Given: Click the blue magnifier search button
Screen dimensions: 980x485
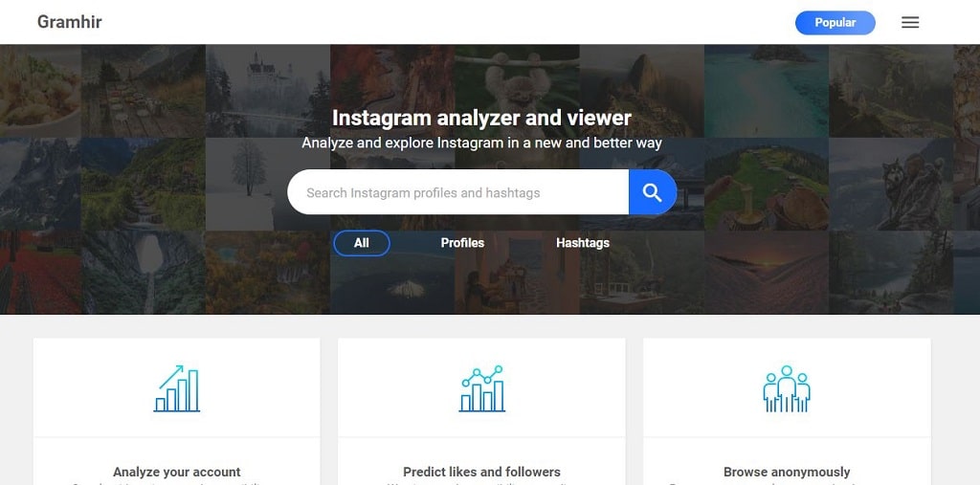Looking at the screenshot, I should click(x=653, y=192).
